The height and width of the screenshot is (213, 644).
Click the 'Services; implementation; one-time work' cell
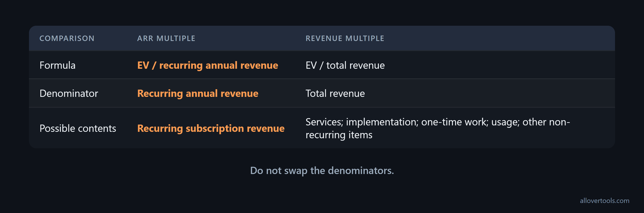coord(438,128)
